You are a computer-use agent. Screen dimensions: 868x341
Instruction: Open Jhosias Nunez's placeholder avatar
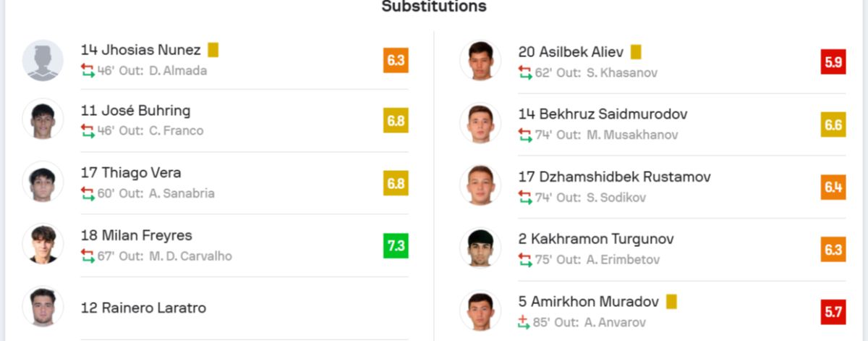[43, 60]
